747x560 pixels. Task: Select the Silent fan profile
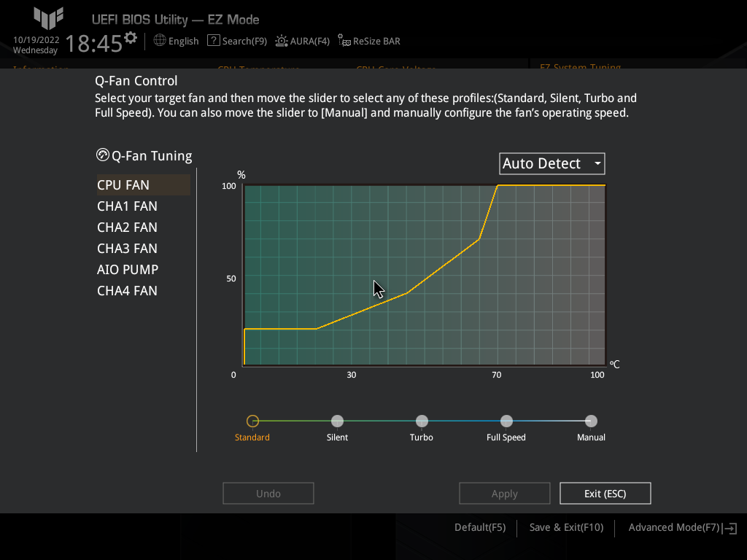click(x=337, y=421)
